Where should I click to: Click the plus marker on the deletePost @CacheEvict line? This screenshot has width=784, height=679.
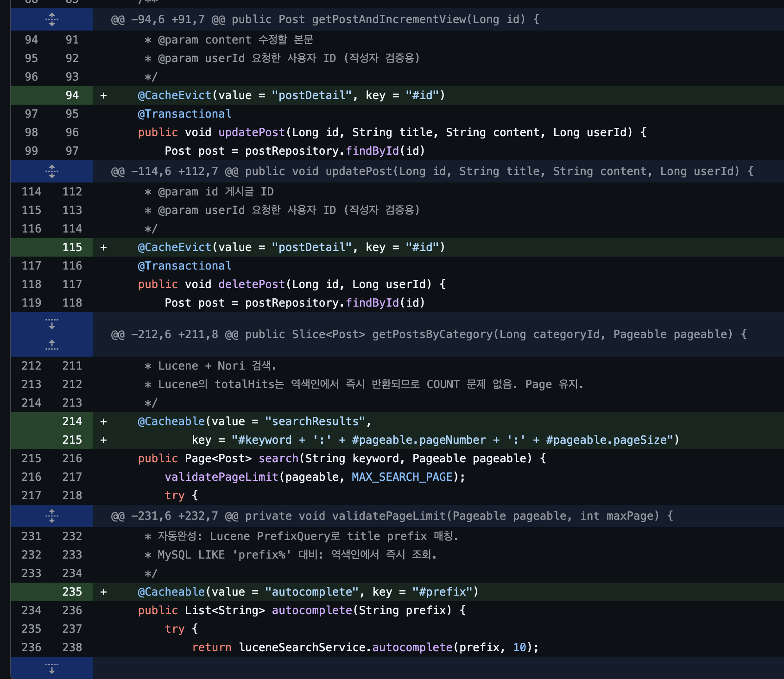pos(103,247)
